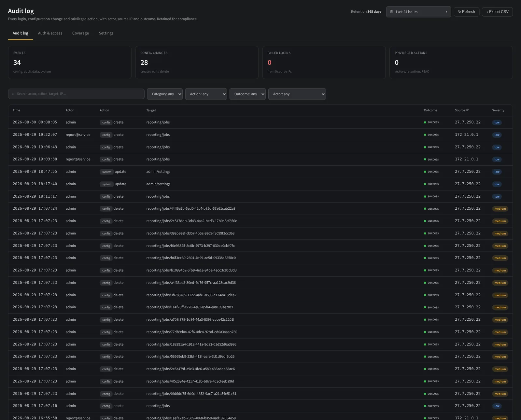Click the Actor column header
The width and height of the screenshot is (521, 420).
(x=70, y=110)
